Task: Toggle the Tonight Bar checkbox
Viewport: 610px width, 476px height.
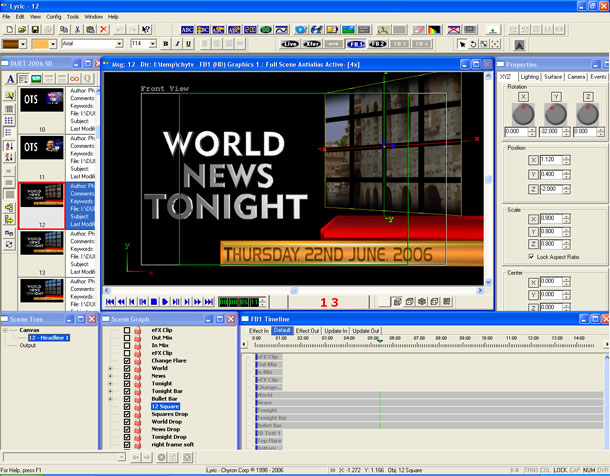Action: 127,391
